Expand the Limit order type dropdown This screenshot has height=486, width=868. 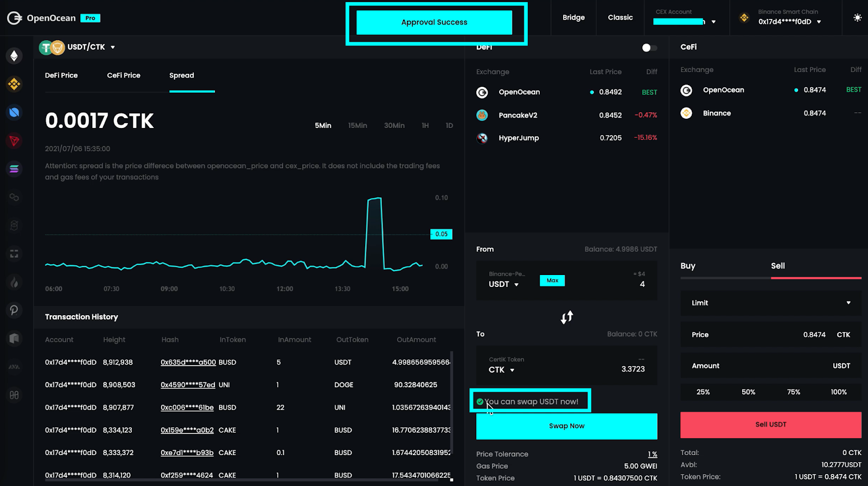[771, 303]
